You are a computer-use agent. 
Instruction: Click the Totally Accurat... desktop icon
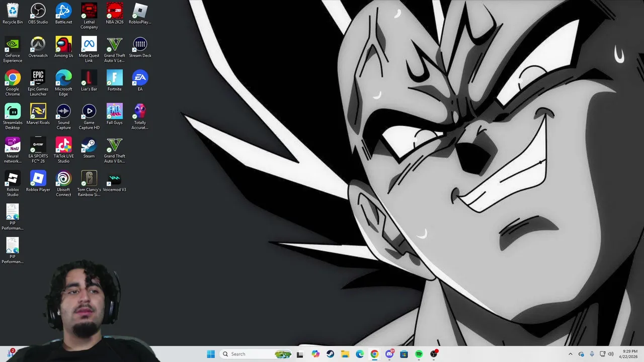pos(140,117)
